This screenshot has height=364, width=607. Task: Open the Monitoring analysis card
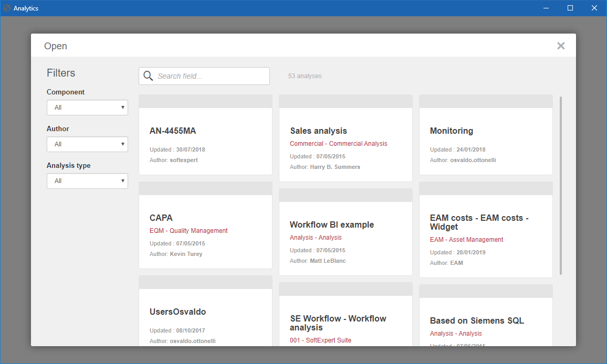click(x=486, y=135)
